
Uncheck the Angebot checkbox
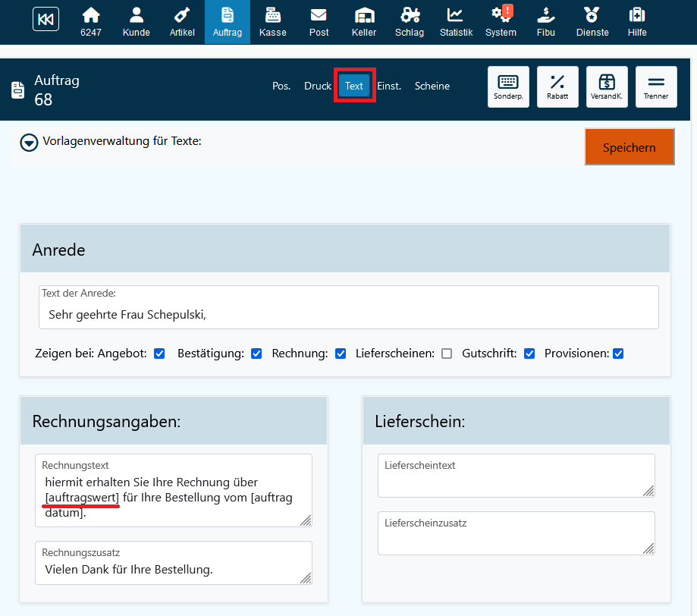tap(159, 354)
